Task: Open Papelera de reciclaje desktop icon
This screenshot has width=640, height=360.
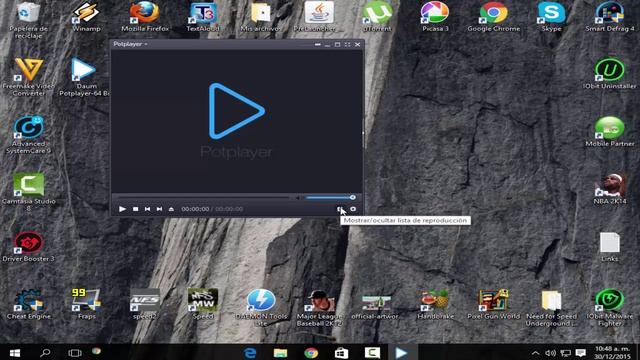Action: [28, 20]
